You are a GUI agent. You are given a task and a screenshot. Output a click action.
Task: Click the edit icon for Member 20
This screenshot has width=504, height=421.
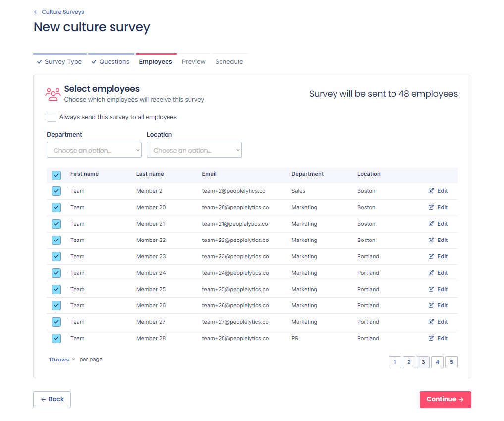click(431, 207)
